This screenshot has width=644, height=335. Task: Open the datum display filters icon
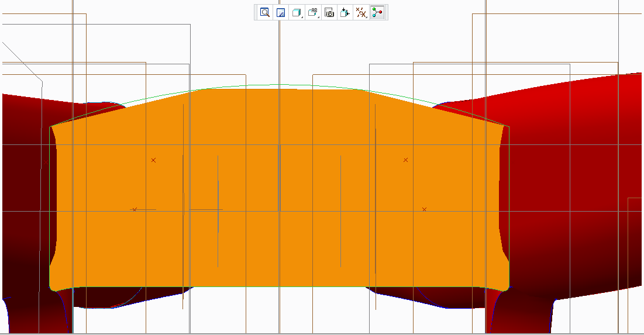coord(361,13)
